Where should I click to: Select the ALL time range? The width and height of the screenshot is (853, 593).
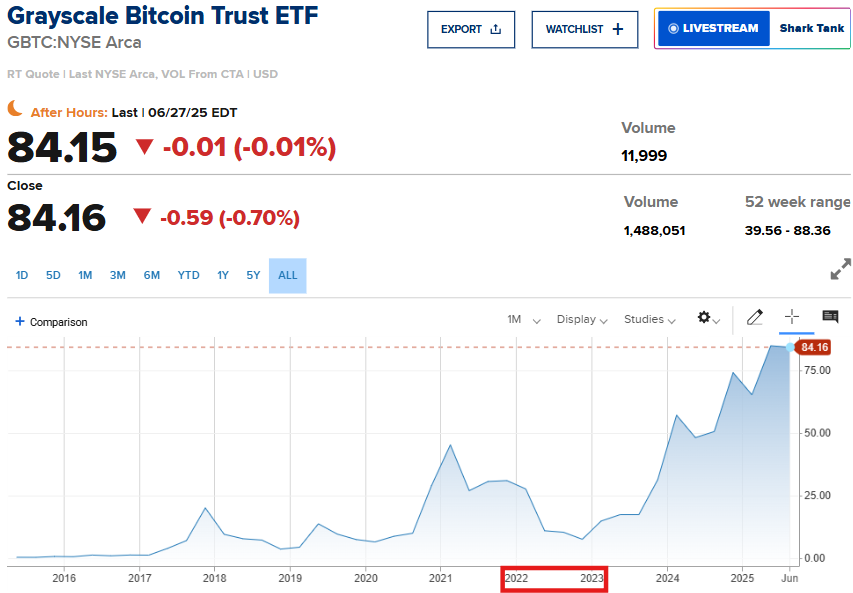[x=288, y=275]
